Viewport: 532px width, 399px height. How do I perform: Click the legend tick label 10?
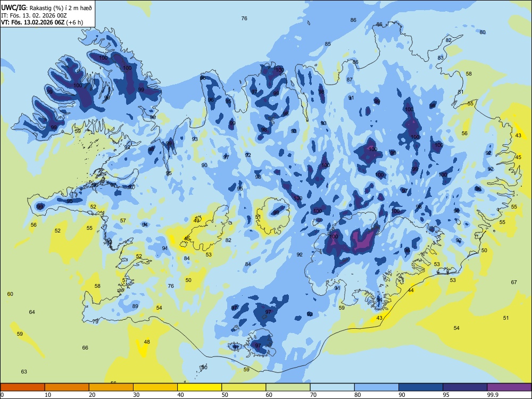[x=48, y=395]
